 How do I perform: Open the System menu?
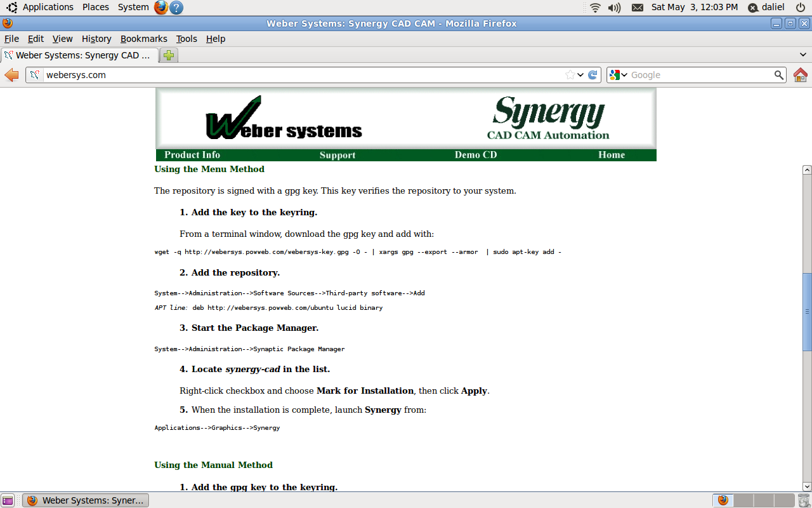pos(133,8)
